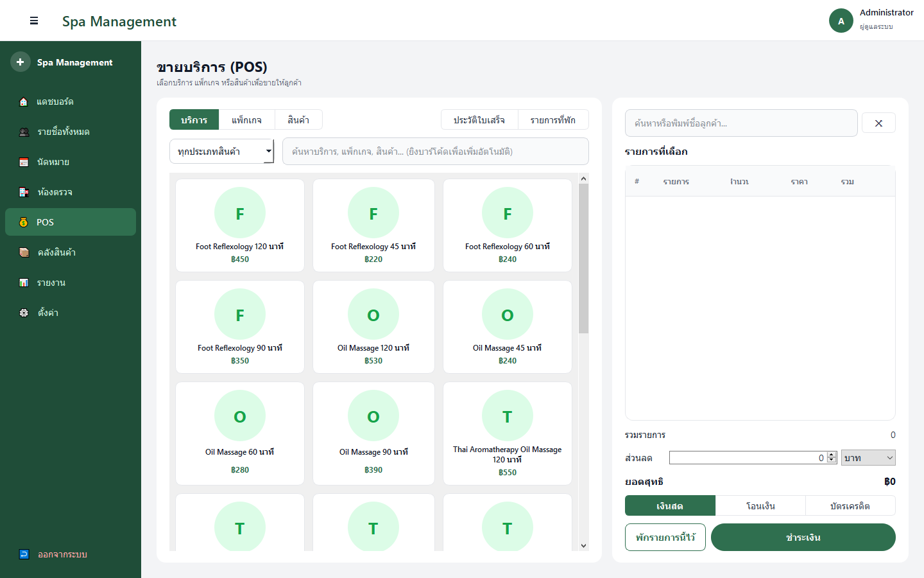Click the พักรายการนี้ไว้ hold button
The width and height of the screenshot is (924, 578).
(x=665, y=537)
